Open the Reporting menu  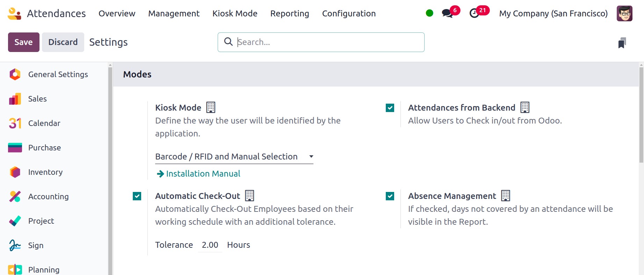coord(289,14)
